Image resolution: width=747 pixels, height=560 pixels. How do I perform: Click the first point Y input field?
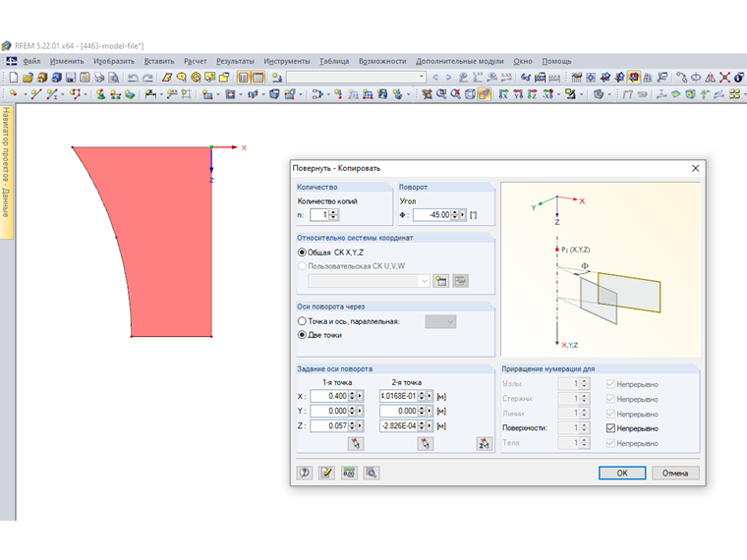pos(329,411)
